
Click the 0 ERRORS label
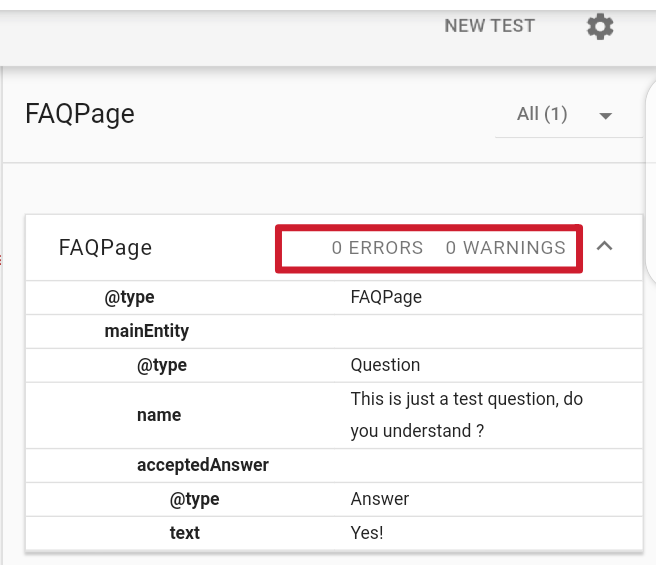pos(377,248)
